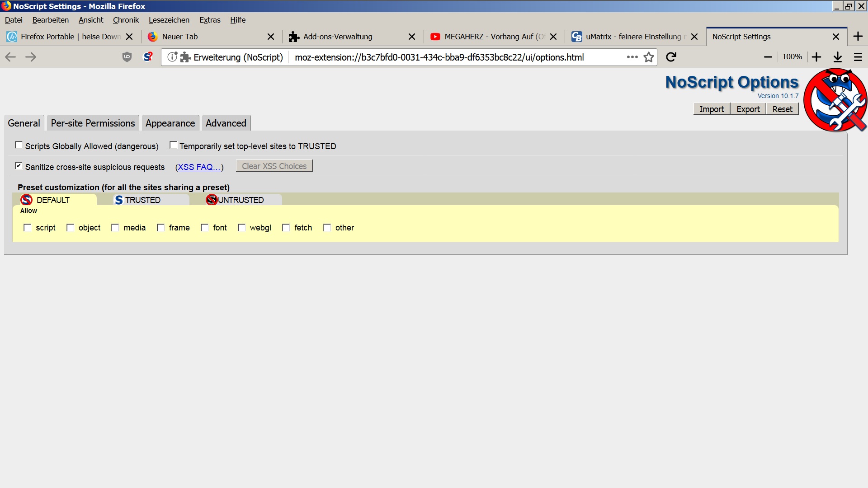Close the uMatrix tab

pyautogui.click(x=694, y=37)
